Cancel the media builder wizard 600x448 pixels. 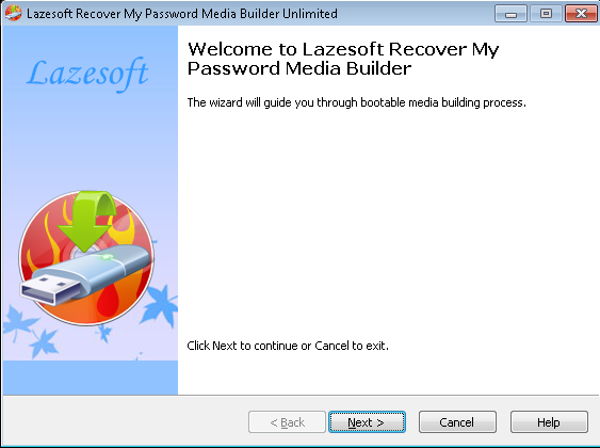click(x=458, y=422)
